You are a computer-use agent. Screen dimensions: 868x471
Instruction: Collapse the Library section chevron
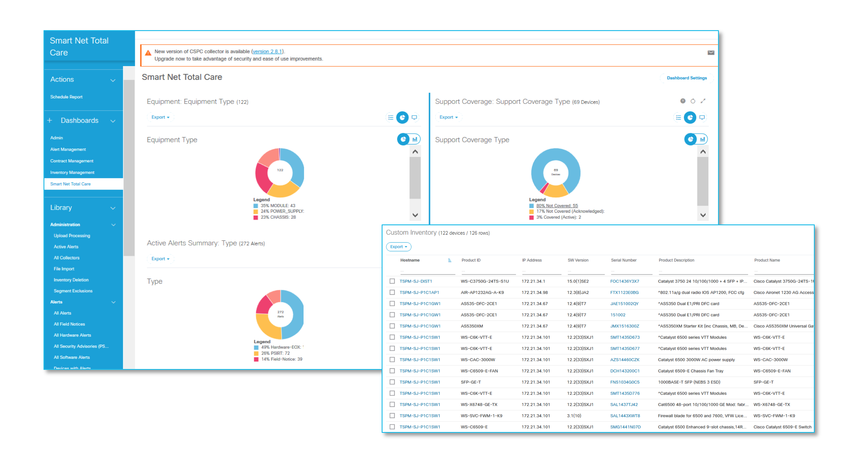tap(113, 208)
